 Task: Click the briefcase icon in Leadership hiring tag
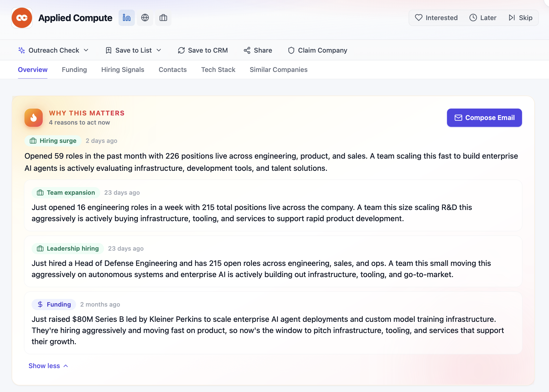[40, 249]
